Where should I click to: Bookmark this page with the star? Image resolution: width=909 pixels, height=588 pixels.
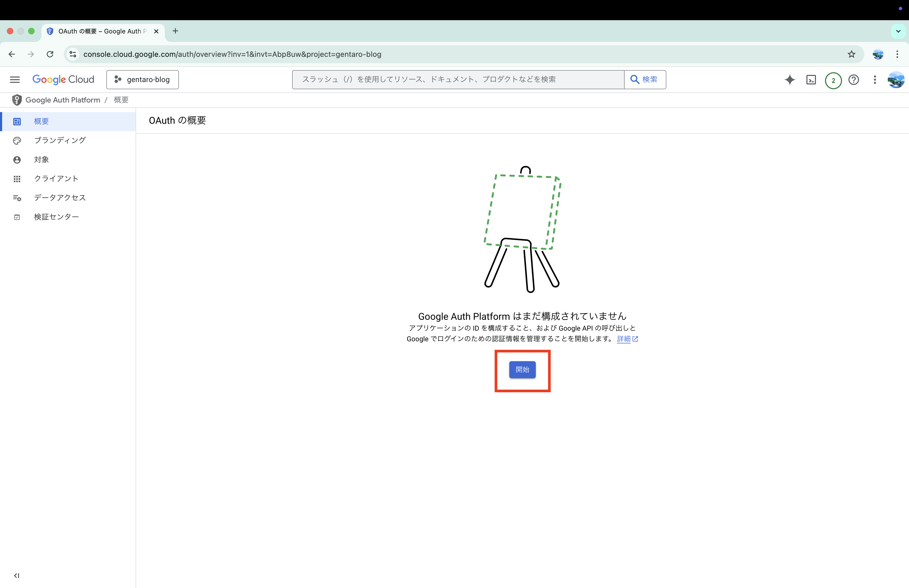click(x=851, y=54)
